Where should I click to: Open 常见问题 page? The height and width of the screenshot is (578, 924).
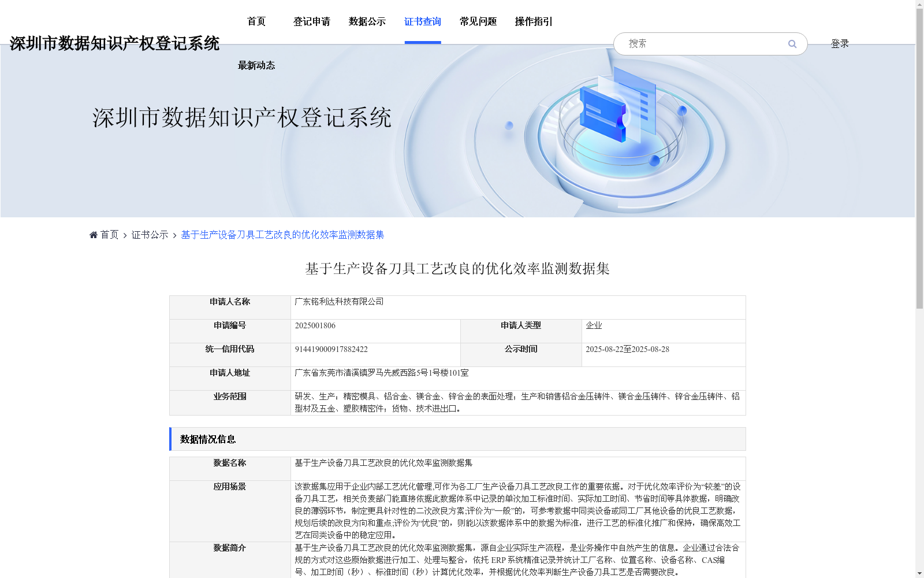coord(478,21)
